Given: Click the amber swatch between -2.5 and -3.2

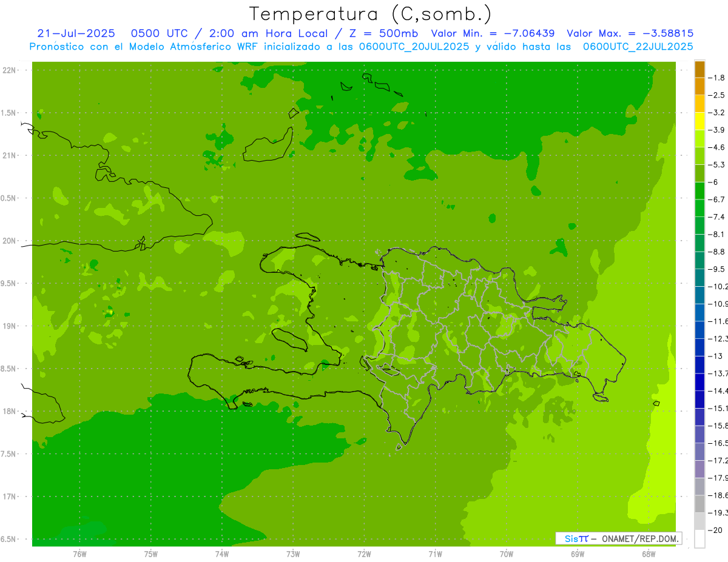Looking at the screenshot, I should (699, 104).
